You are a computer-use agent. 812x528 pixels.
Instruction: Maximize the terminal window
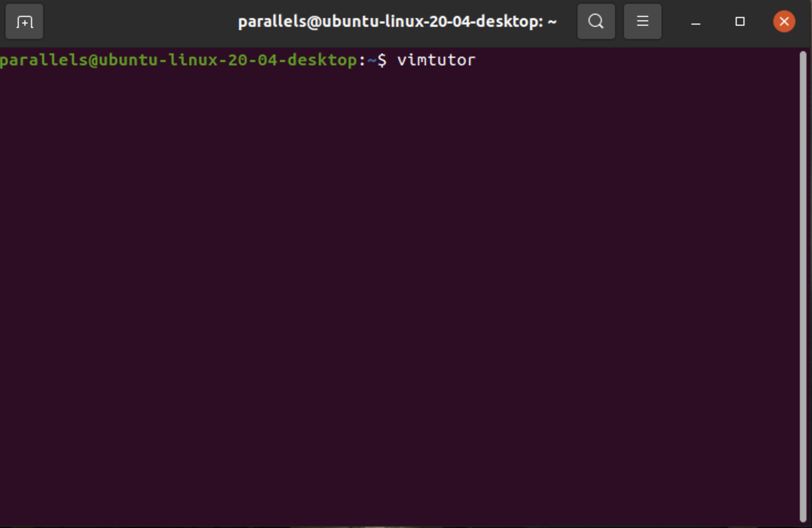coord(740,22)
